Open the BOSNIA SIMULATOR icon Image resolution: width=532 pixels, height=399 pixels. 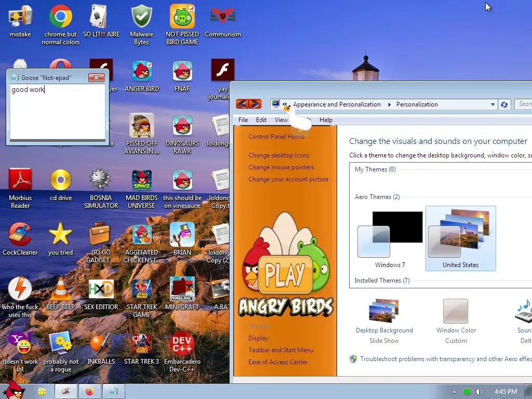(x=101, y=188)
